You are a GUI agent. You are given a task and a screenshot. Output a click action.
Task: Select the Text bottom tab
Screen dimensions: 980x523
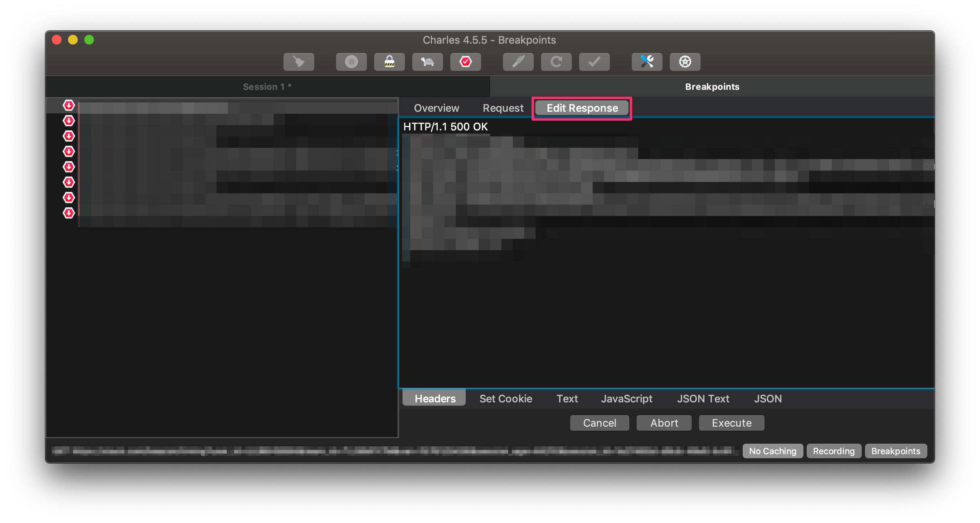[567, 399]
